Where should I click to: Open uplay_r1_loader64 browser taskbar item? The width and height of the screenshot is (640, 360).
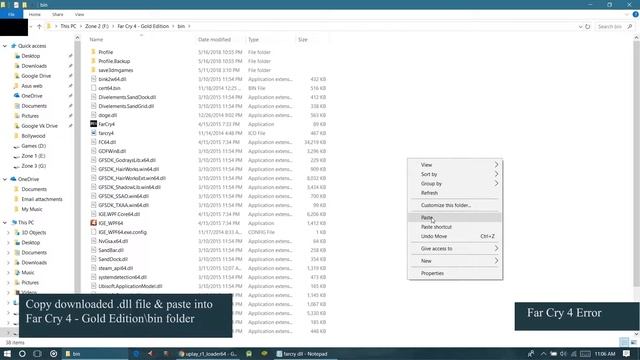(x=209, y=354)
